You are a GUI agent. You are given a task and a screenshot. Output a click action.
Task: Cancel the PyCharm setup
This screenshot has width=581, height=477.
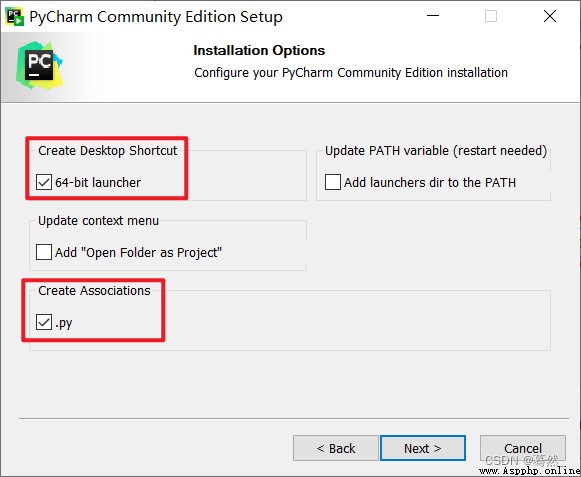click(x=523, y=448)
